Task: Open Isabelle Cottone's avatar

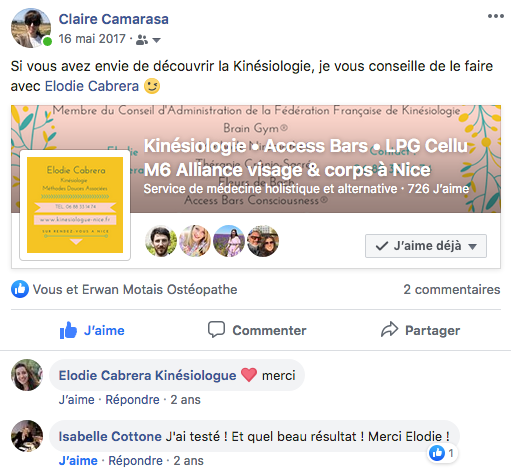Action: (27, 436)
